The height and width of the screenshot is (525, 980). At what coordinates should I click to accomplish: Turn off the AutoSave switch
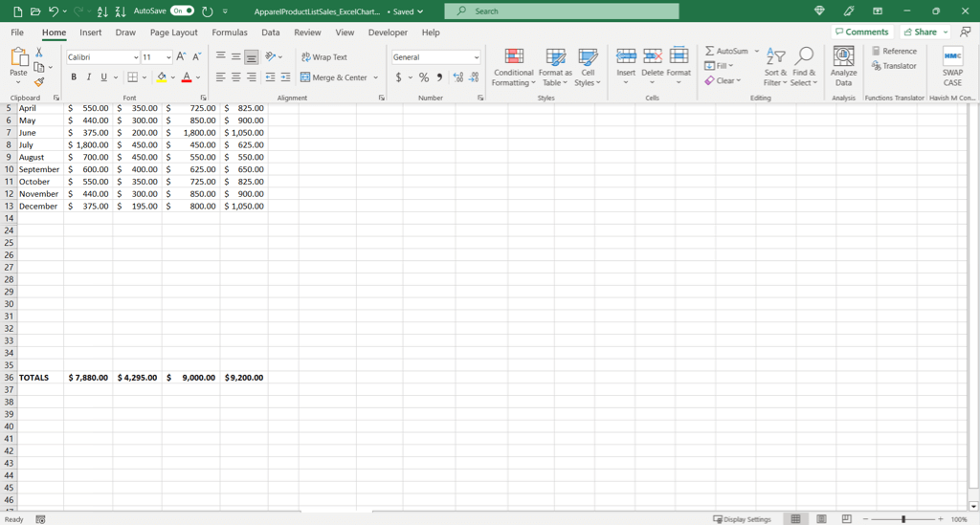[x=182, y=11]
